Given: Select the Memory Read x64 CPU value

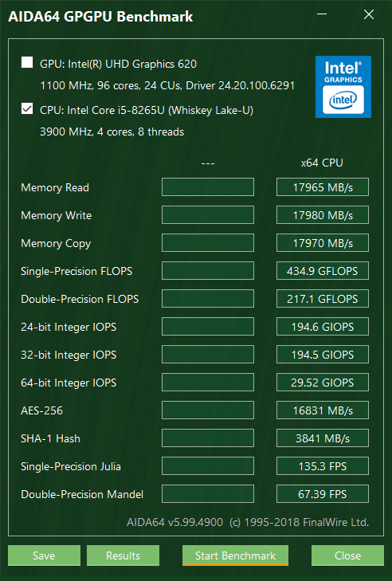Looking at the screenshot, I should (323, 187).
